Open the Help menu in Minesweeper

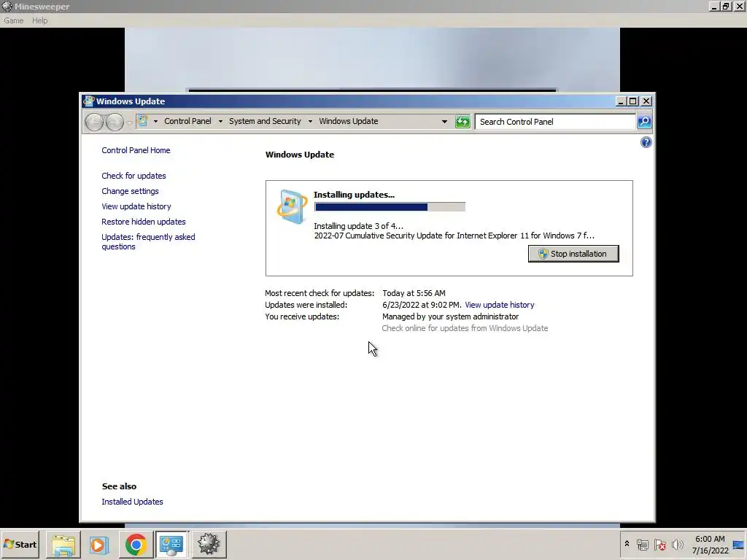[39, 20]
